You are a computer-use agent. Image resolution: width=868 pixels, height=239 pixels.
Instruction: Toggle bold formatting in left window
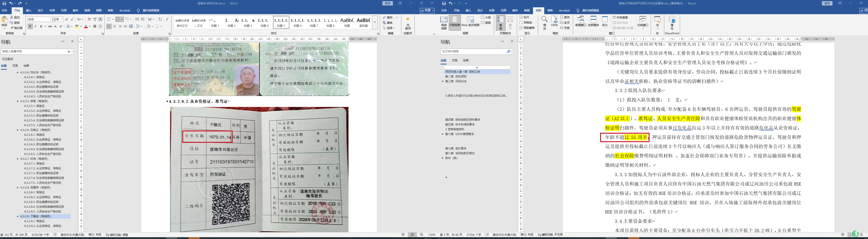pyautogui.click(x=30, y=26)
